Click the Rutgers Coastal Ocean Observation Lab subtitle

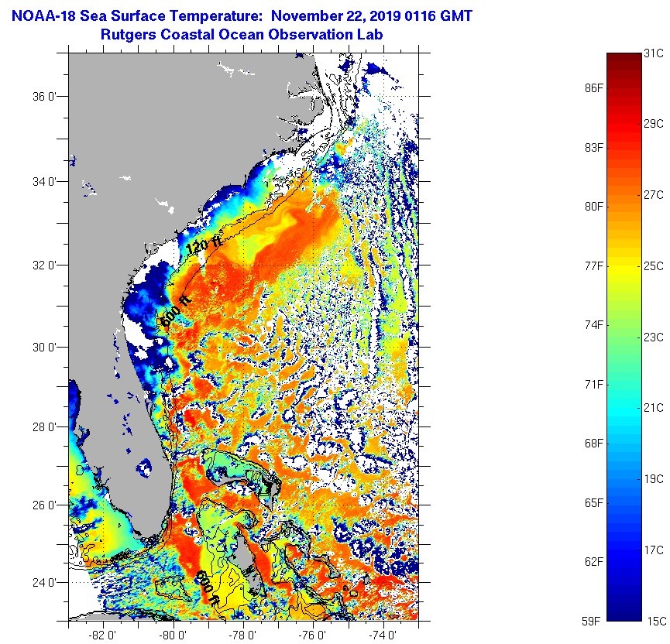[242, 34]
